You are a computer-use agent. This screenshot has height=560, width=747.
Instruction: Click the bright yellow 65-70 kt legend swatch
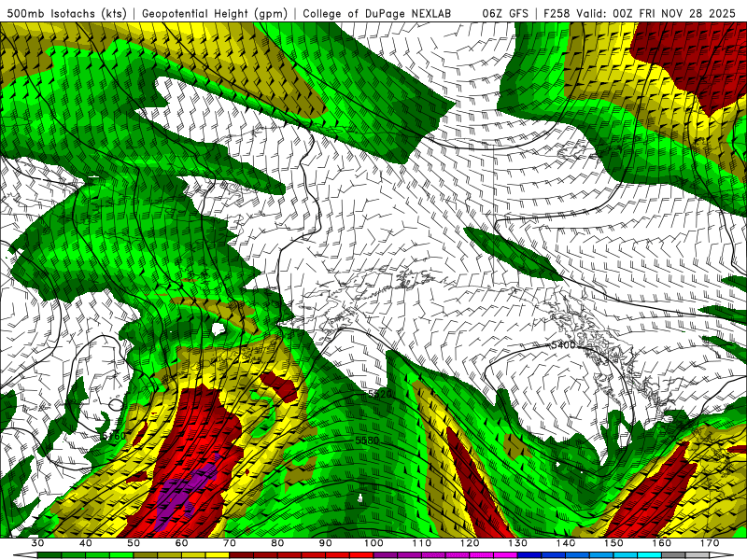(x=218, y=555)
